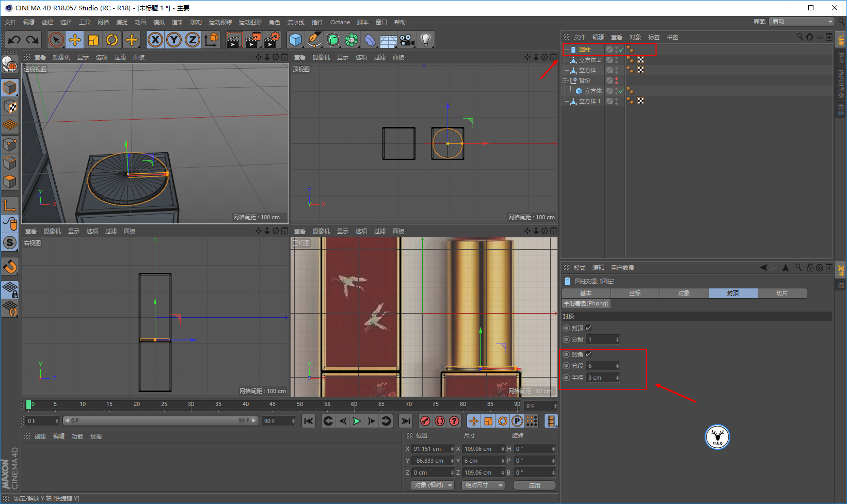This screenshot has width=847, height=504.
Task: Click the 圆角 animation radio dot
Action: click(566, 354)
